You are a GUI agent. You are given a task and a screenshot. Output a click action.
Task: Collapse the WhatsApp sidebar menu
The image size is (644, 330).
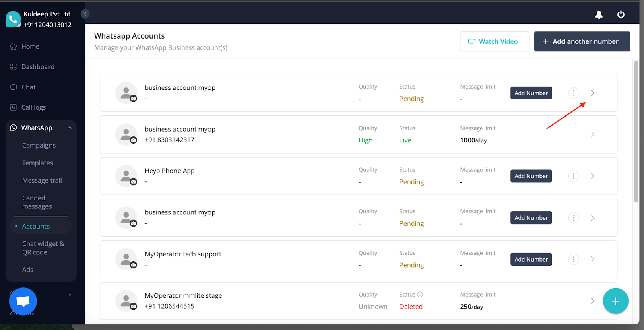(70, 128)
